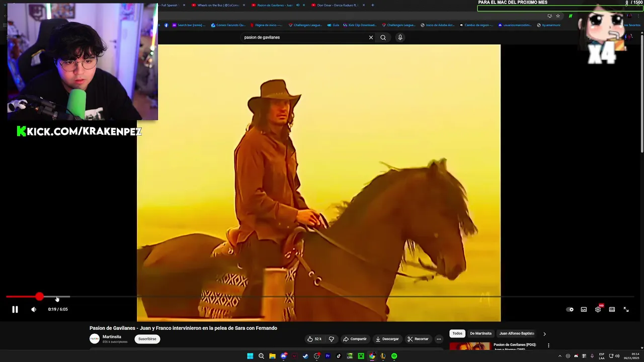644x362 pixels.
Task: Open Inicio de Adobe bookmark
Action: coord(438,25)
